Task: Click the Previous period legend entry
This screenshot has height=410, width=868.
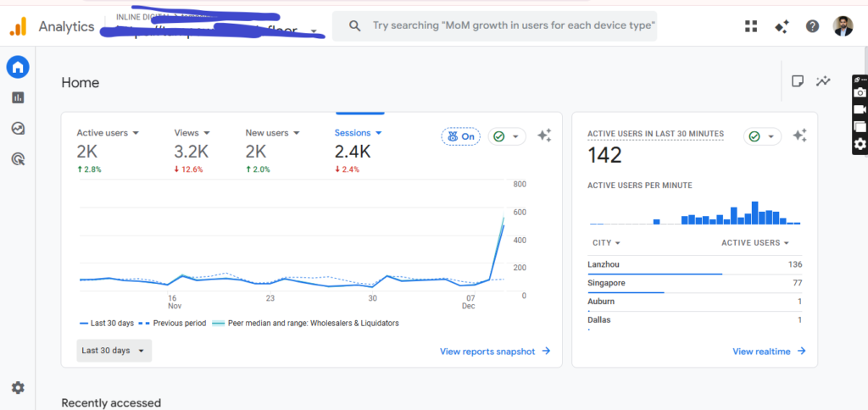Action: [x=171, y=323]
